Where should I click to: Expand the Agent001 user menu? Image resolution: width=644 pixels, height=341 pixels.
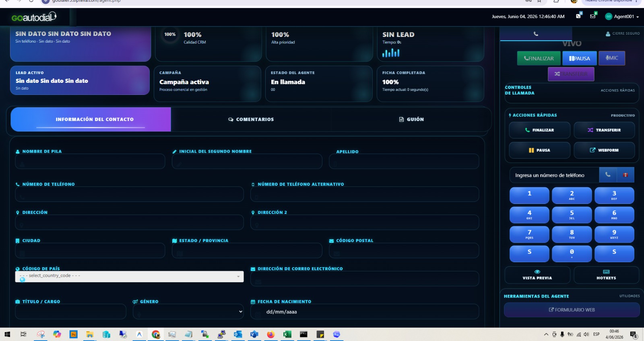click(x=622, y=16)
